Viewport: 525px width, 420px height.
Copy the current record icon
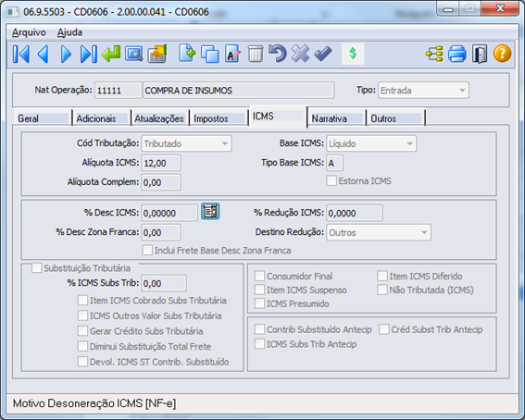[x=210, y=55]
